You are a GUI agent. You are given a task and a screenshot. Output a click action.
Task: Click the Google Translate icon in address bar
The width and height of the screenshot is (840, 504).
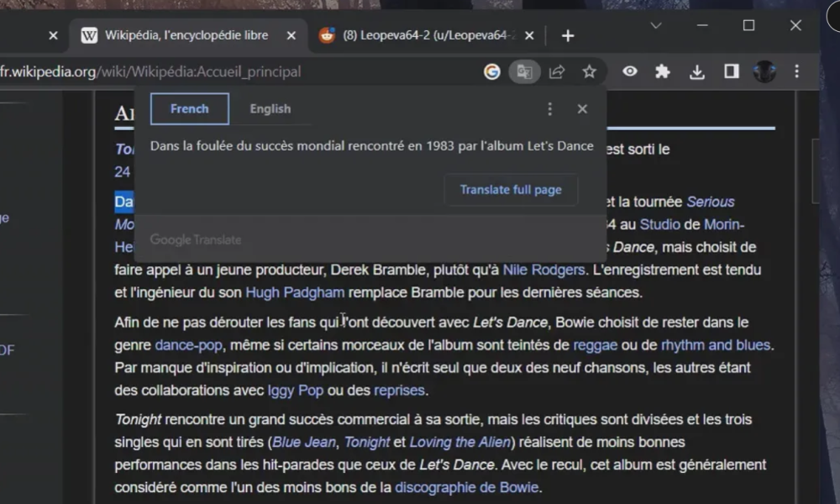coord(524,72)
